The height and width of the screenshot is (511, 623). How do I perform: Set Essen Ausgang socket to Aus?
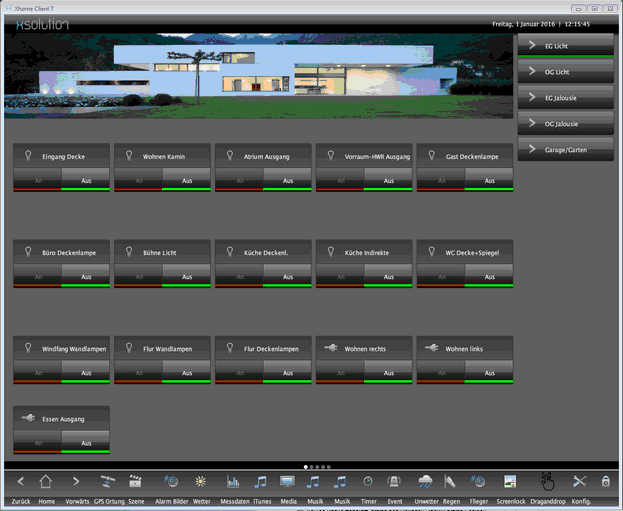(85, 443)
